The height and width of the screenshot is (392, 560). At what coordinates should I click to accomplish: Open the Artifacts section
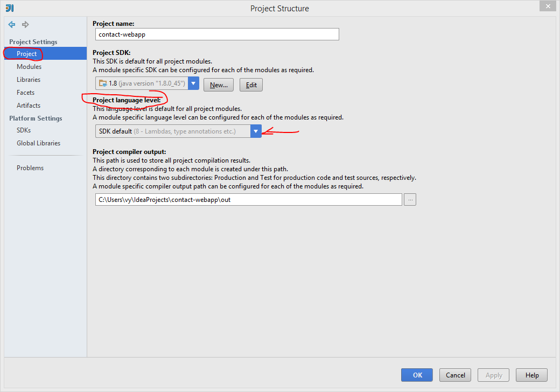coord(29,106)
